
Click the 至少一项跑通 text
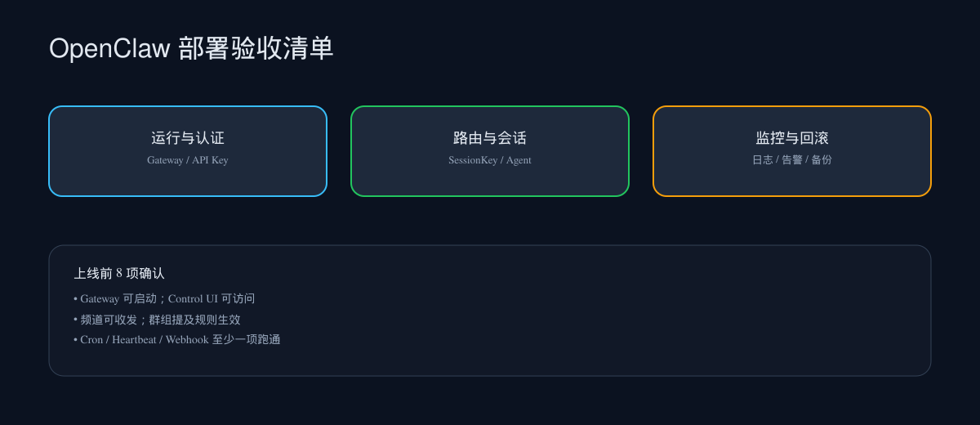pyautogui.click(x=246, y=339)
